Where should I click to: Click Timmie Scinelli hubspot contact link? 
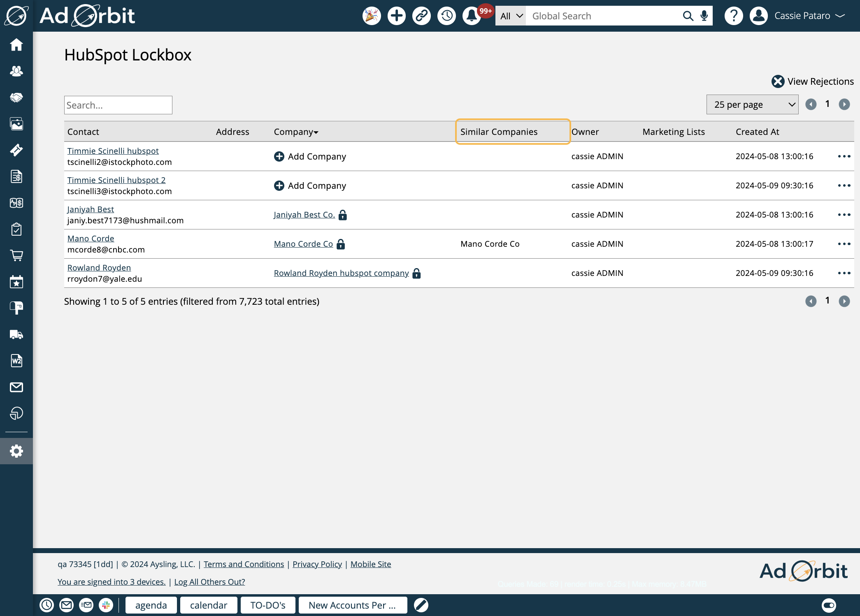tap(113, 150)
